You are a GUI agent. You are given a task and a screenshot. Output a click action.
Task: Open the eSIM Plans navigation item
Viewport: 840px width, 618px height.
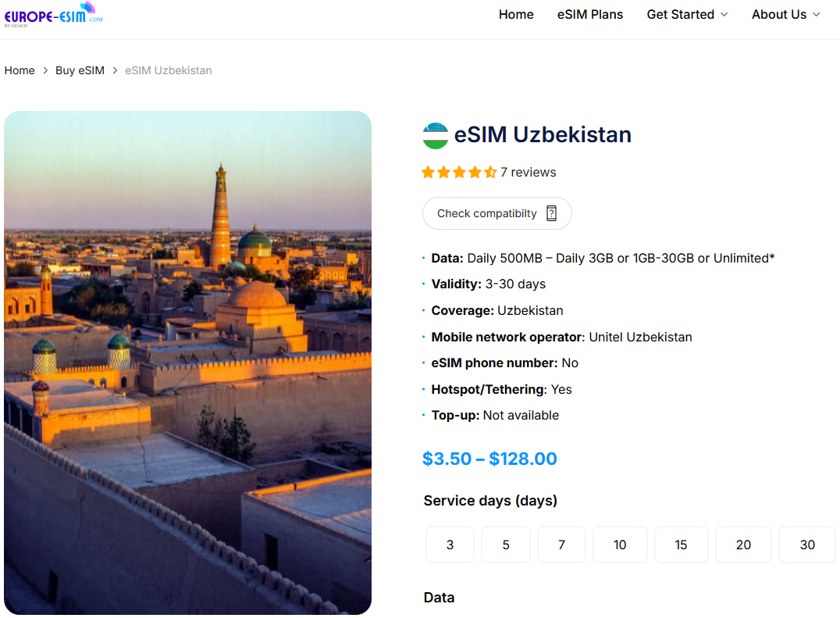coord(589,14)
